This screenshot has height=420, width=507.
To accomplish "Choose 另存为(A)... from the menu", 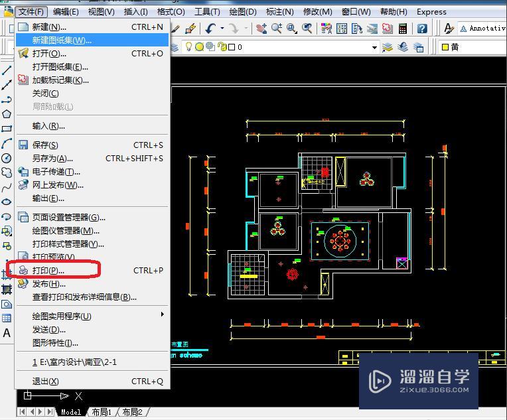I will tap(92, 159).
